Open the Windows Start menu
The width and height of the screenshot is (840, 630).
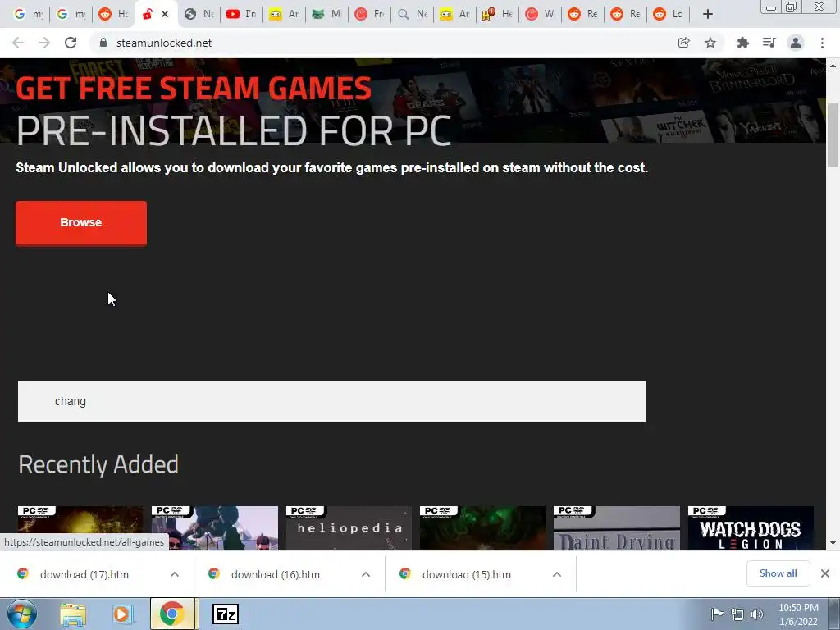click(x=21, y=614)
